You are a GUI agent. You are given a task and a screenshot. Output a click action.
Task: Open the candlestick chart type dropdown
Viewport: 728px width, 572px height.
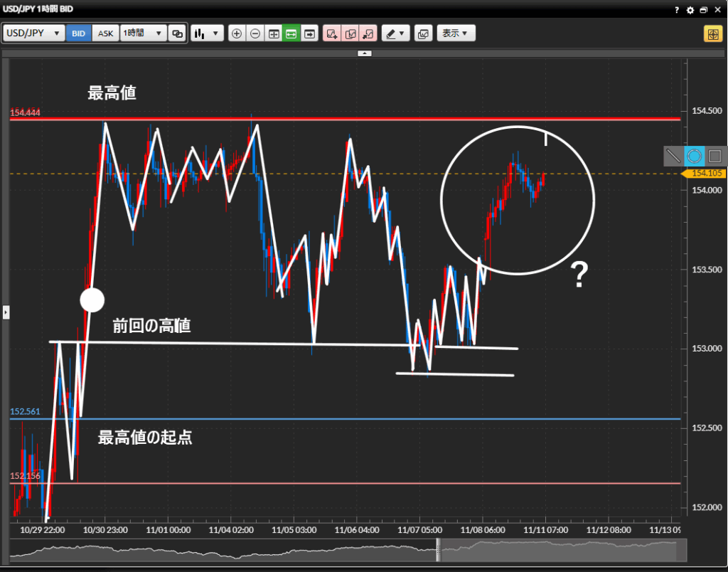207,33
